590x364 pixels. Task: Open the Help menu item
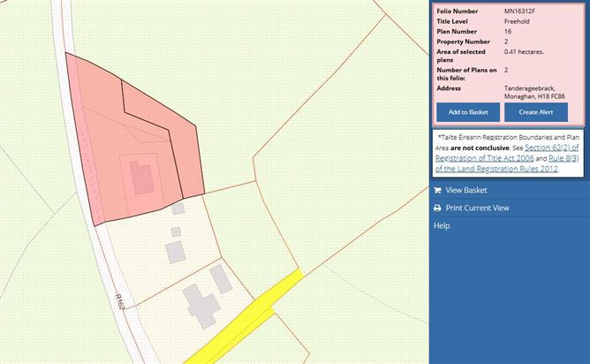442,225
